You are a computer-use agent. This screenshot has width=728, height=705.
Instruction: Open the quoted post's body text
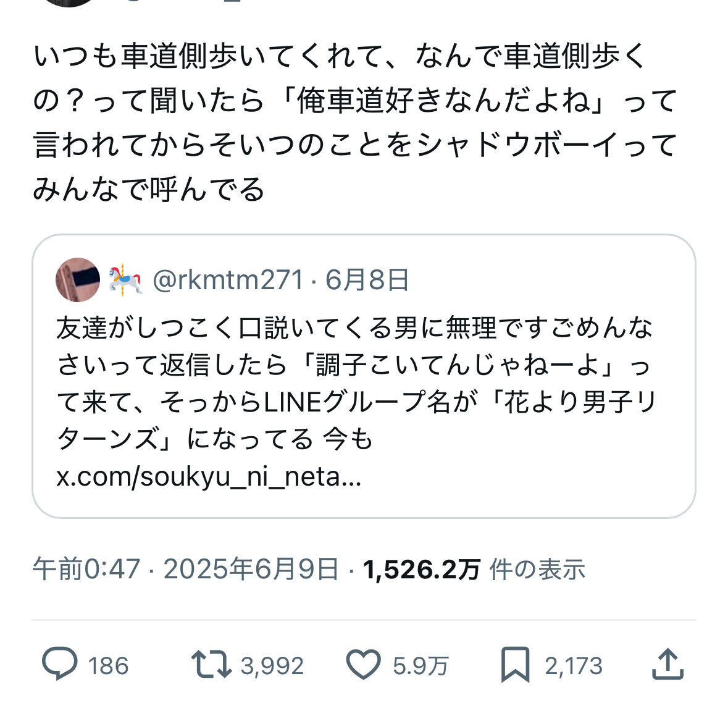point(355,383)
